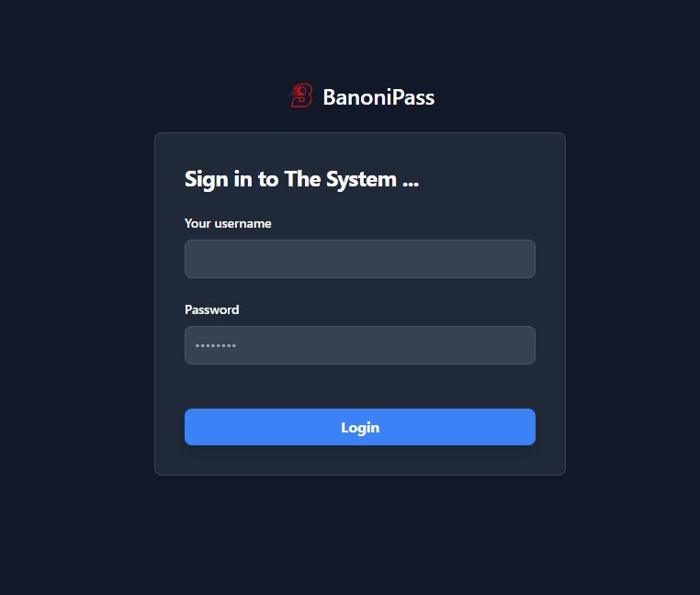This screenshot has height=595, width=700.
Task: Focus the Password input field
Action: pyautogui.click(x=360, y=345)
